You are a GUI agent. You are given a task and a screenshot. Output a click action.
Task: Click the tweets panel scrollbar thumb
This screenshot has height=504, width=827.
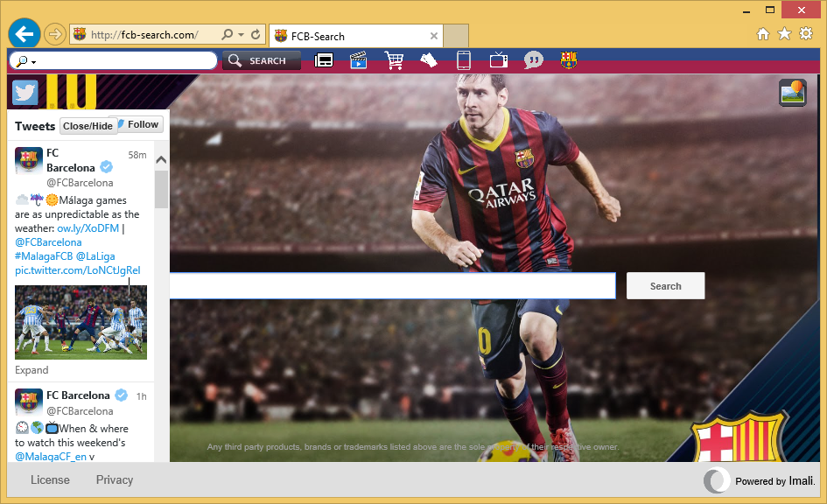(x=161, y=190)
